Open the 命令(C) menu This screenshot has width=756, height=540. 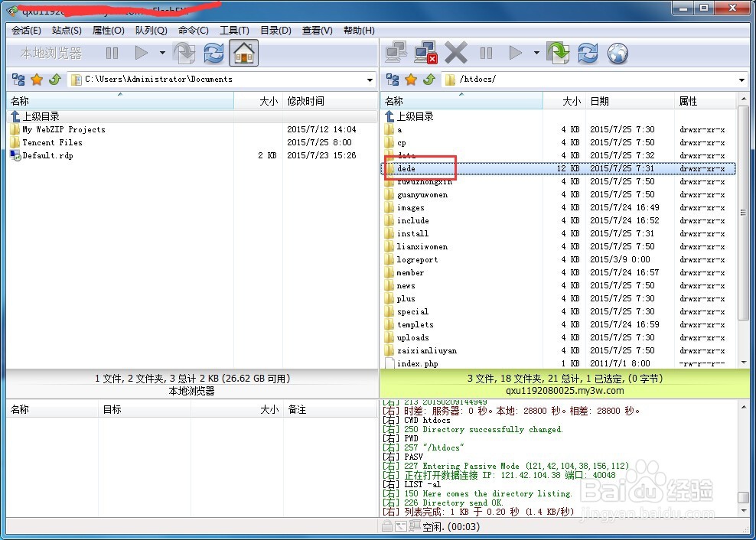193,31
